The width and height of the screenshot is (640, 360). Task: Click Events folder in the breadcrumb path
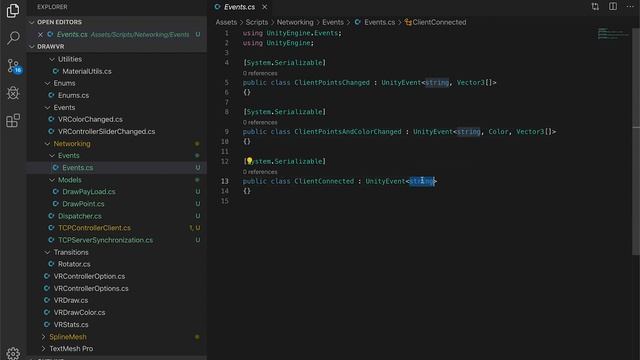(x=333, y=22)
